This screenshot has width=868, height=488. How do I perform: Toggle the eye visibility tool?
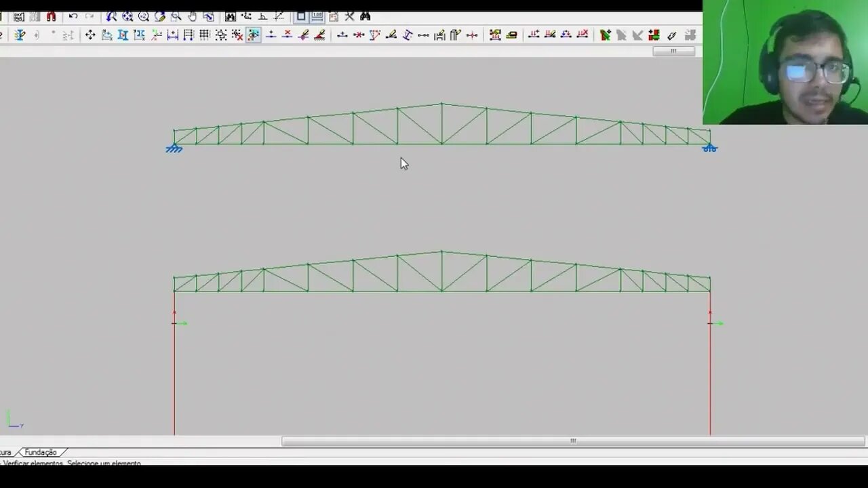(254, 35)
